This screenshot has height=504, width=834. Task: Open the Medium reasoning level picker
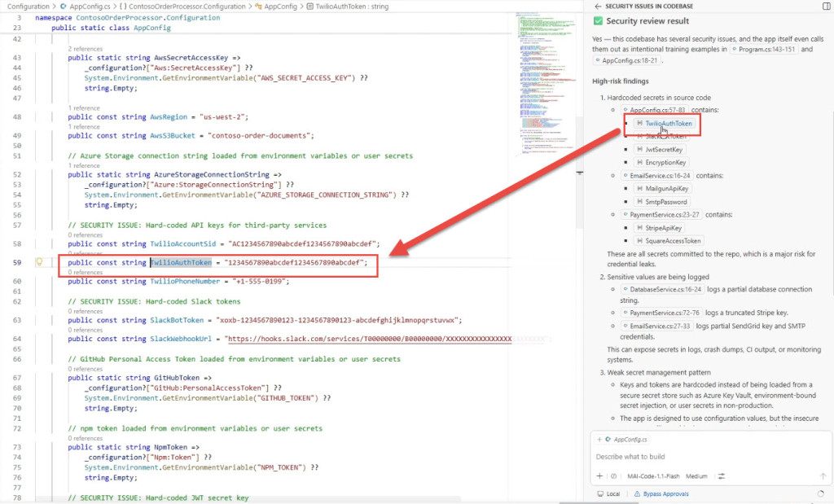click(697, 476)
